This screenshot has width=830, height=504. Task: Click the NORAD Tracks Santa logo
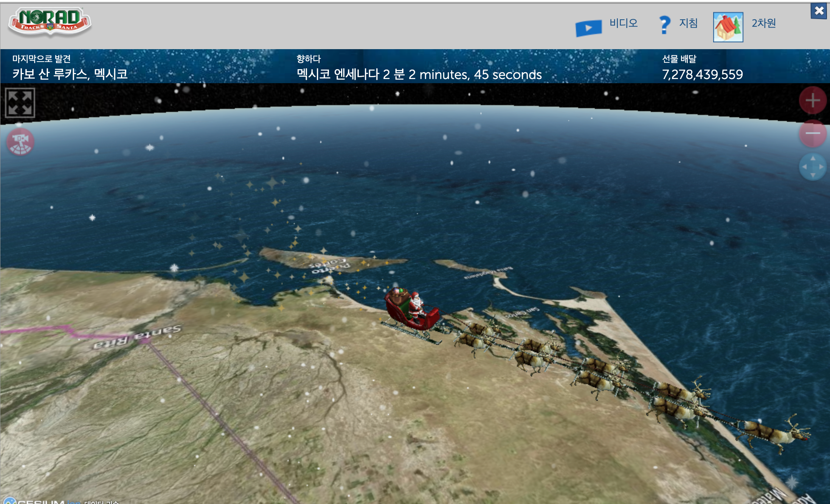[50, 22]
